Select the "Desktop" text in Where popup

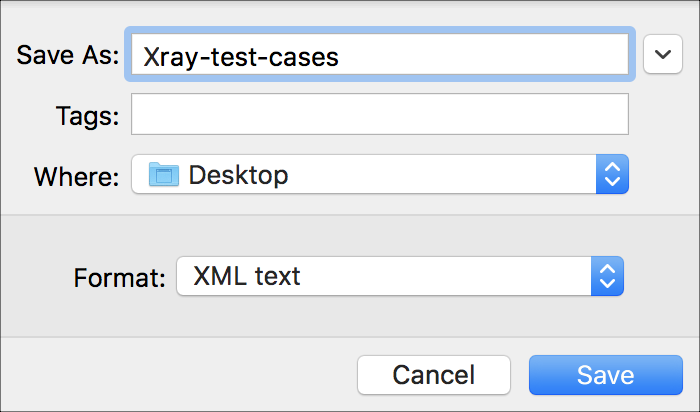(x=238, y=175)
